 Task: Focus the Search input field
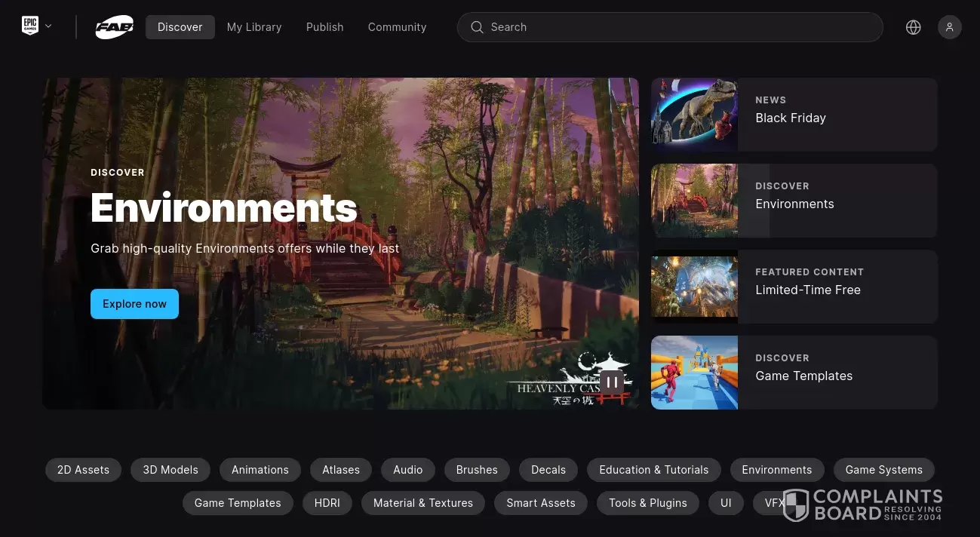click(x=670, y=27)
